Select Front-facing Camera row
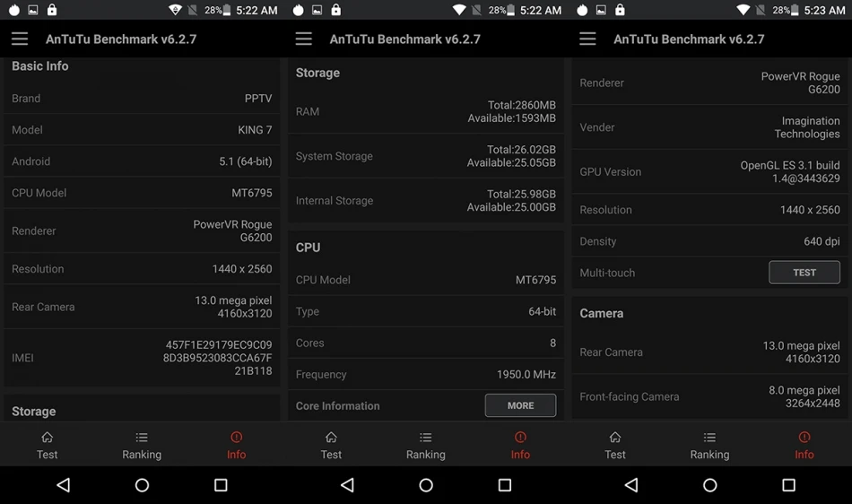852x504 pixels. coord(709,396)
